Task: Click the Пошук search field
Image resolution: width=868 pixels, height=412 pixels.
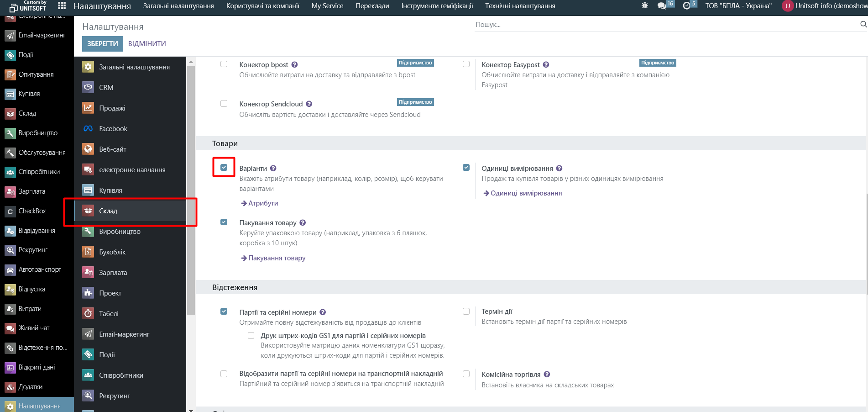Action: [666, 25]
